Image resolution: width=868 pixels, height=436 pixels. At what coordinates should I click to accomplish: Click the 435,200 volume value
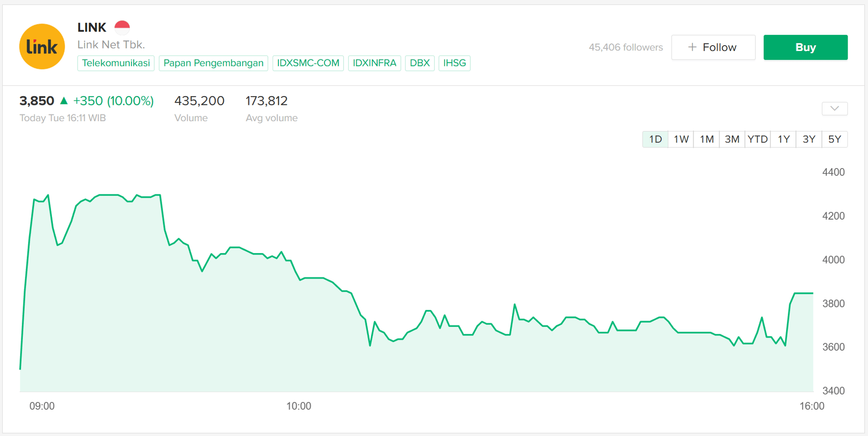click(x=199, y=101)
